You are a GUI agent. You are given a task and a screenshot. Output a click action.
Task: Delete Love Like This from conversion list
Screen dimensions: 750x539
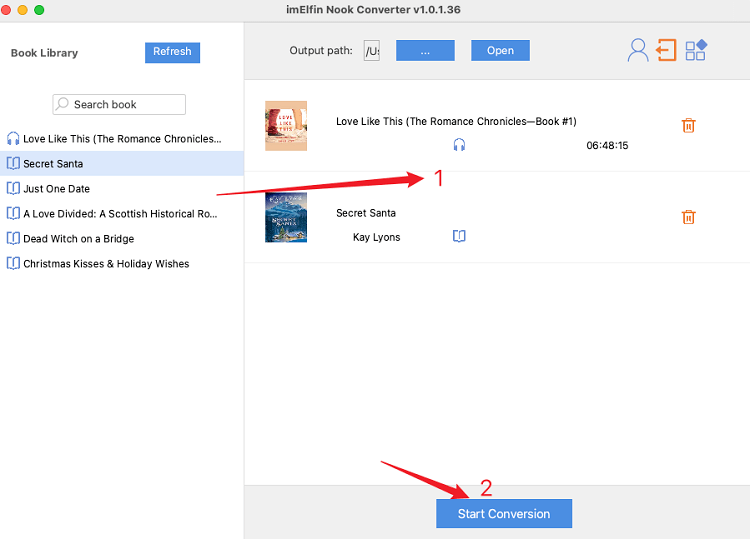pos(688,125)
